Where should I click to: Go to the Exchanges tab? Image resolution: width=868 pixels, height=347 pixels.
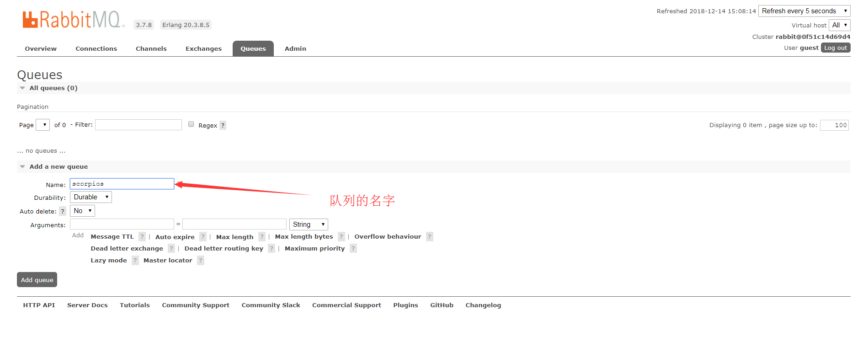(x=203, y=48)
